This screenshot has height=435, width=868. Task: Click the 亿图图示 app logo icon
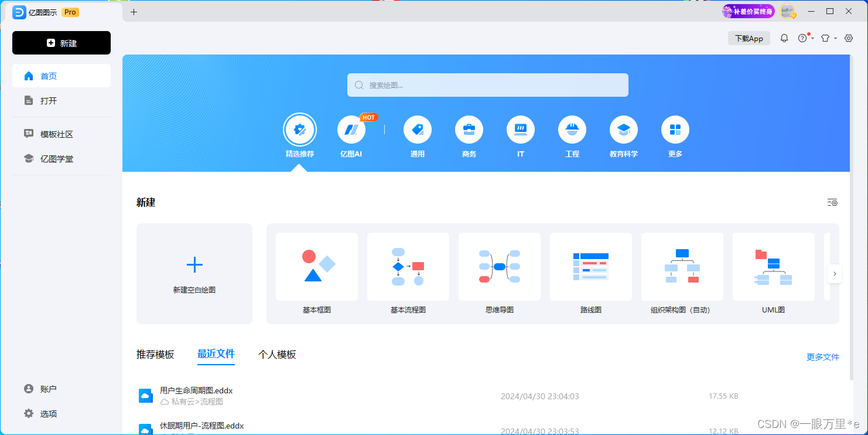(x=19, y=12)
